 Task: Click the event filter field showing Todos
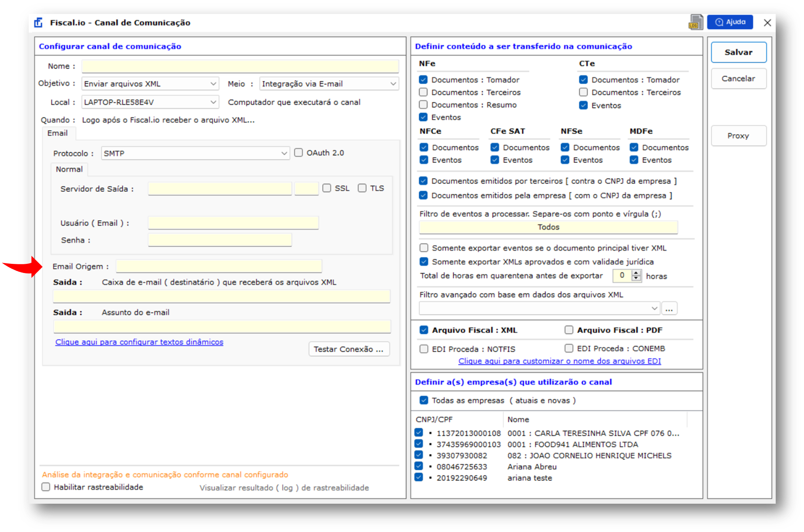point(548,227)
